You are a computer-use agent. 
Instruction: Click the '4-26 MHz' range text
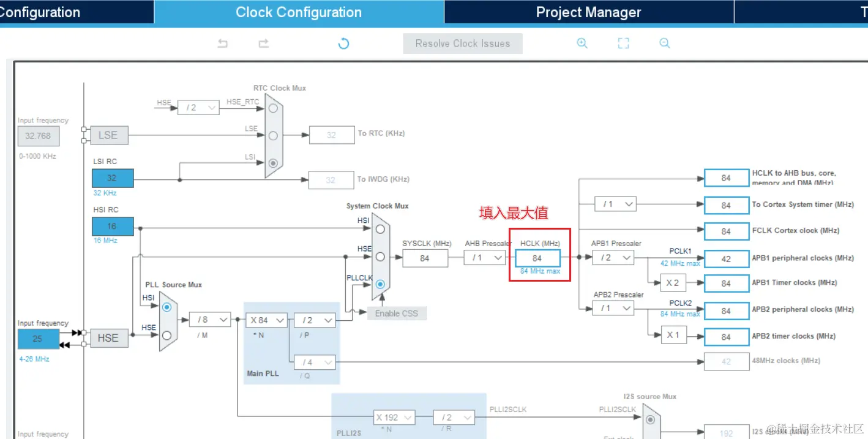pos(34,359)
